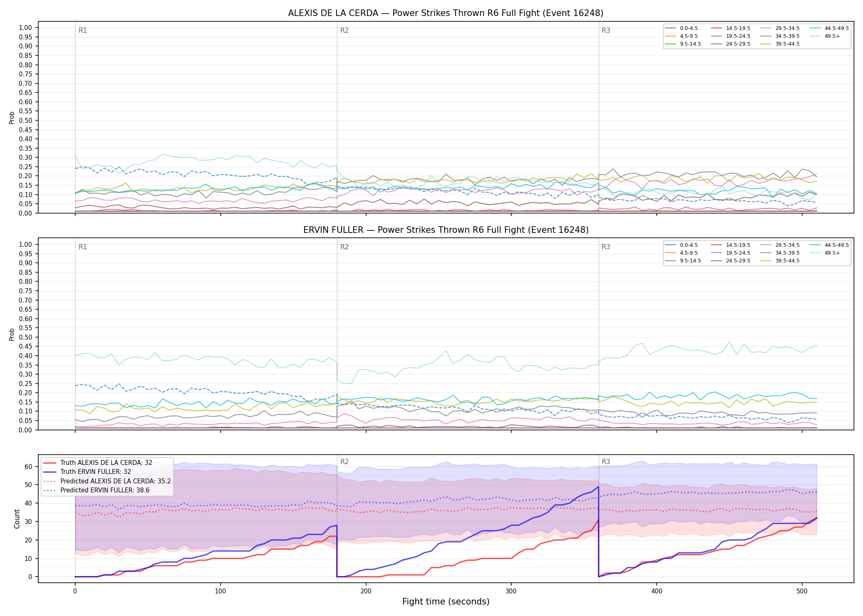Select the 24.5-29.5 legend entry in Alexis chart
The width and height of the screenshot is (863, 616).
coord(731,44)
